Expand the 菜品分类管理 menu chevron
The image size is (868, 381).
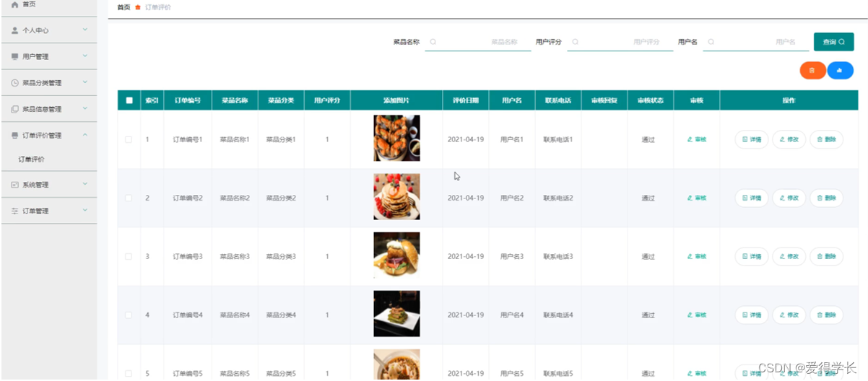pyautogui.click(x=85, y=82)
